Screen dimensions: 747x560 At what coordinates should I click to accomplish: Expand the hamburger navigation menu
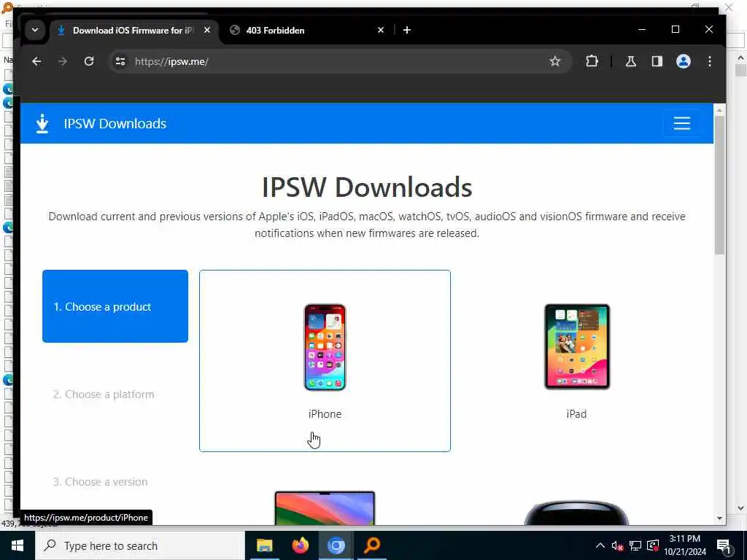682,123
